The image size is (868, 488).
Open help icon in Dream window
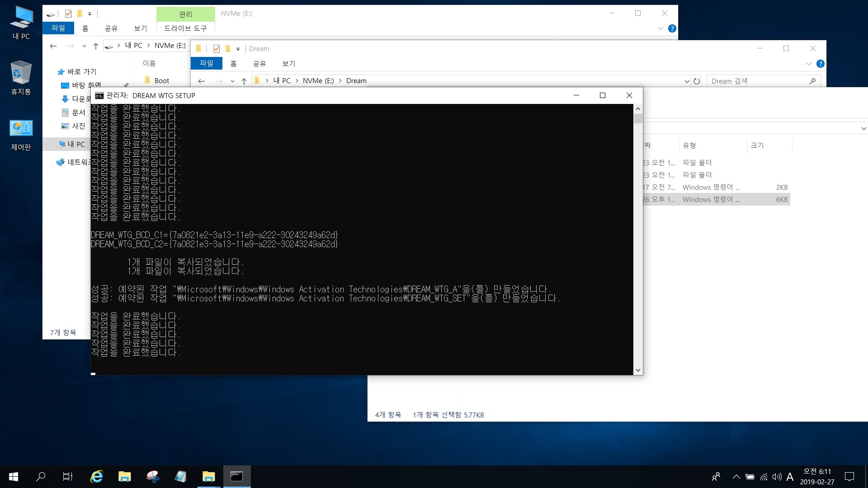(x=821, y=64)
